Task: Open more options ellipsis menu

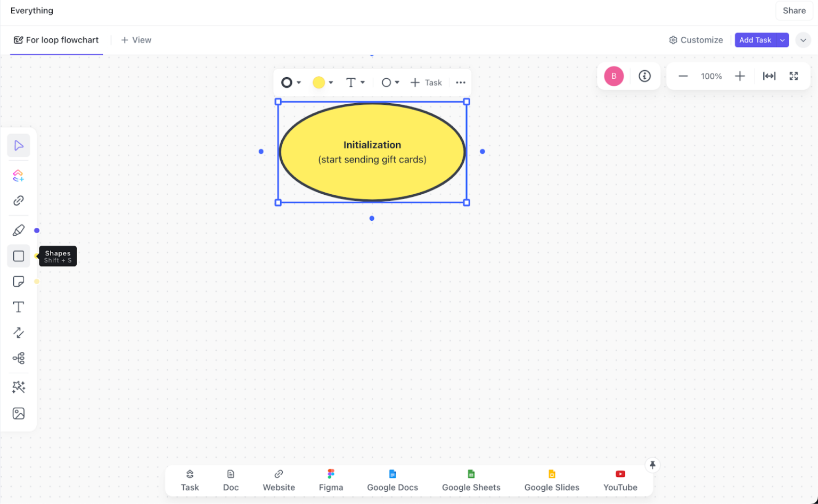Action: 461,82
